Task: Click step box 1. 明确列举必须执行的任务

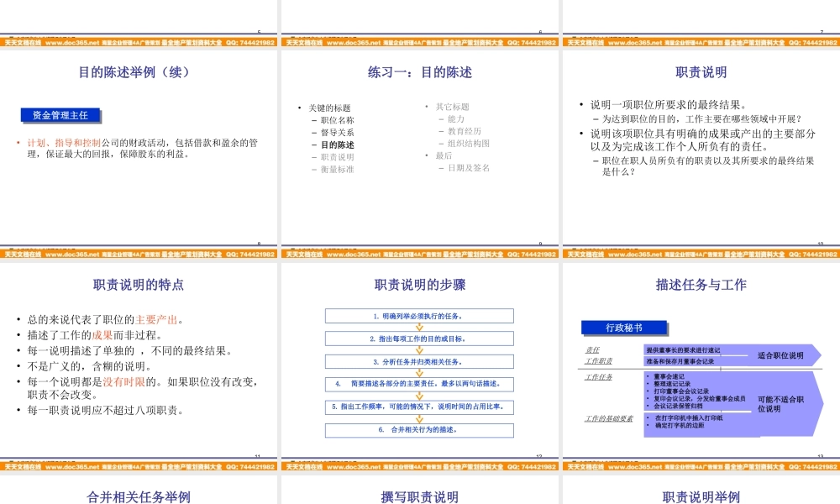Action: click(419, 316)
